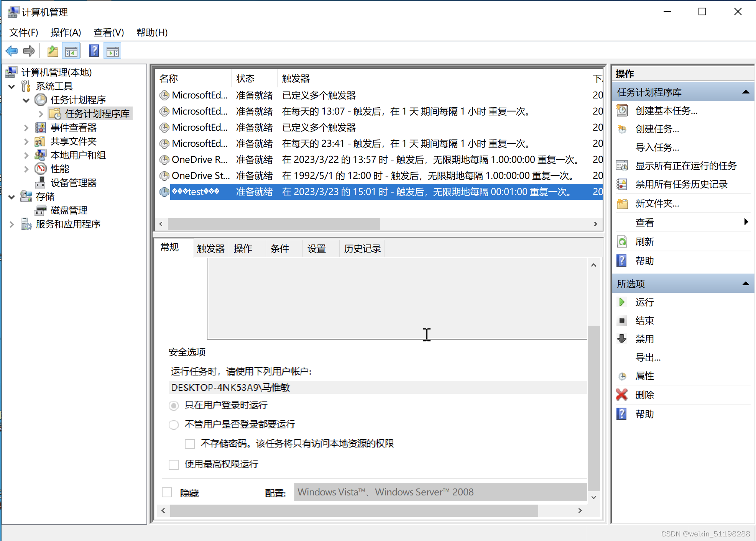Image resolution: width=756 pixels, height=541 pixels.
Task: Select the OneDrive St... task row
Action: coord(379,175)
